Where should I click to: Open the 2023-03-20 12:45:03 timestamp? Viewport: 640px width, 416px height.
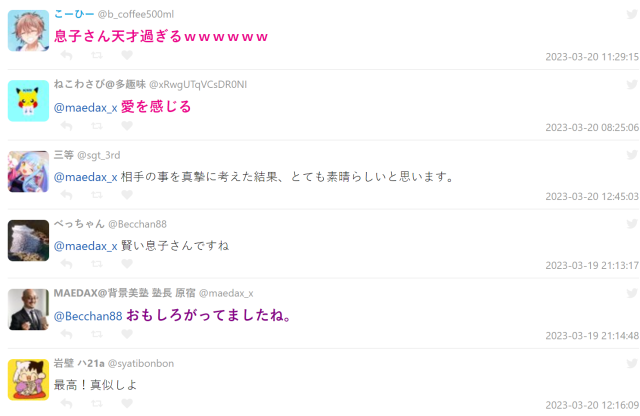592,197
